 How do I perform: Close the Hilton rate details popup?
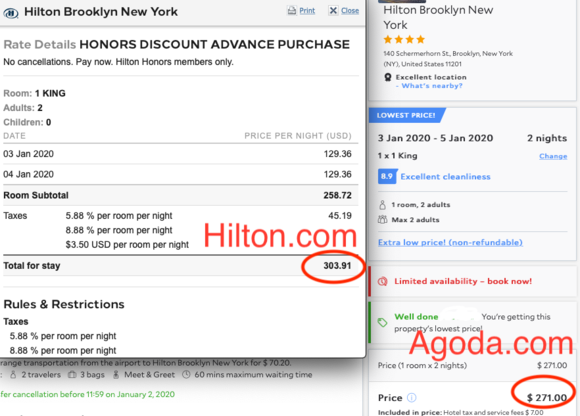[350, 11]
